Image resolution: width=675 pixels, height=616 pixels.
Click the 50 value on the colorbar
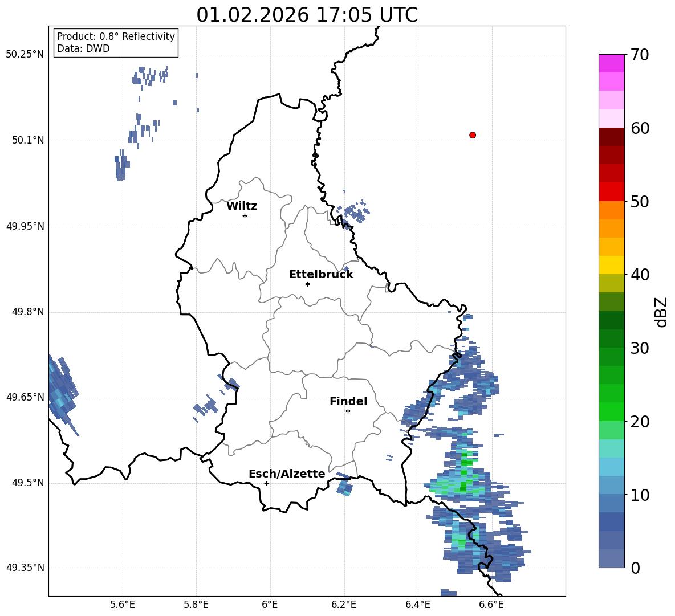639,202
